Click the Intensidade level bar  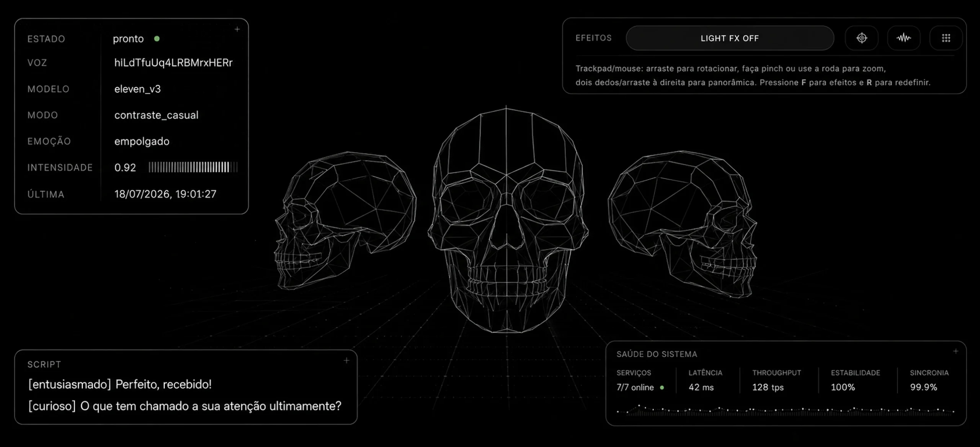click(193, 167)
